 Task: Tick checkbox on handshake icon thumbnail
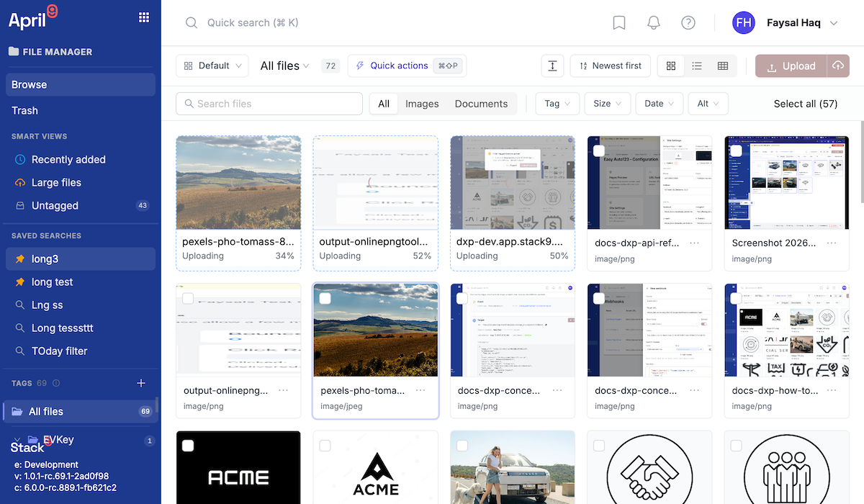coord(599,446)
